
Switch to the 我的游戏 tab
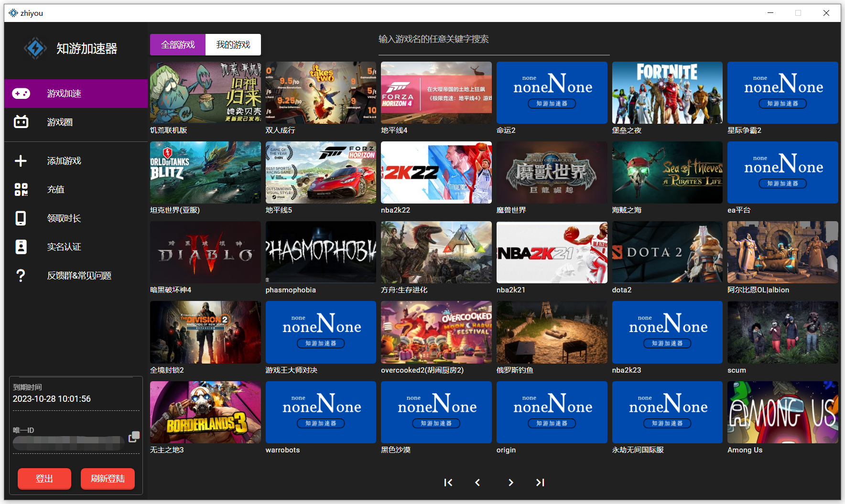click(233, 44)
